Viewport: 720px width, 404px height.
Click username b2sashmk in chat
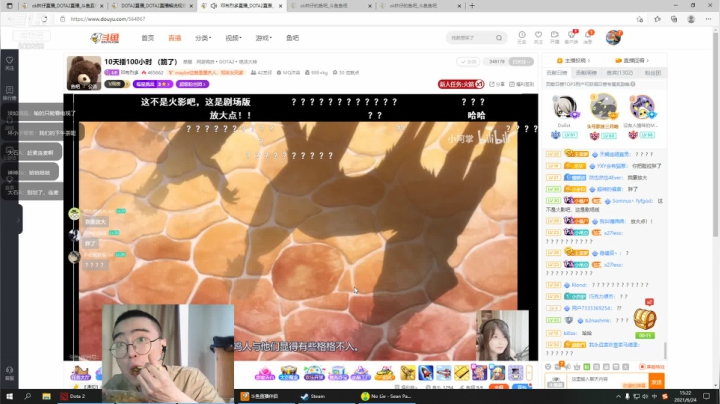[597, 320]
